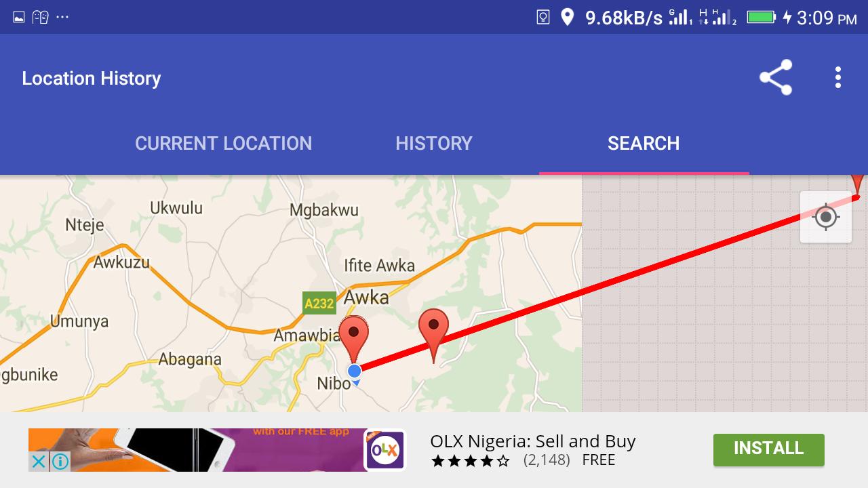Open the Share options for location history

click(775, 77)
